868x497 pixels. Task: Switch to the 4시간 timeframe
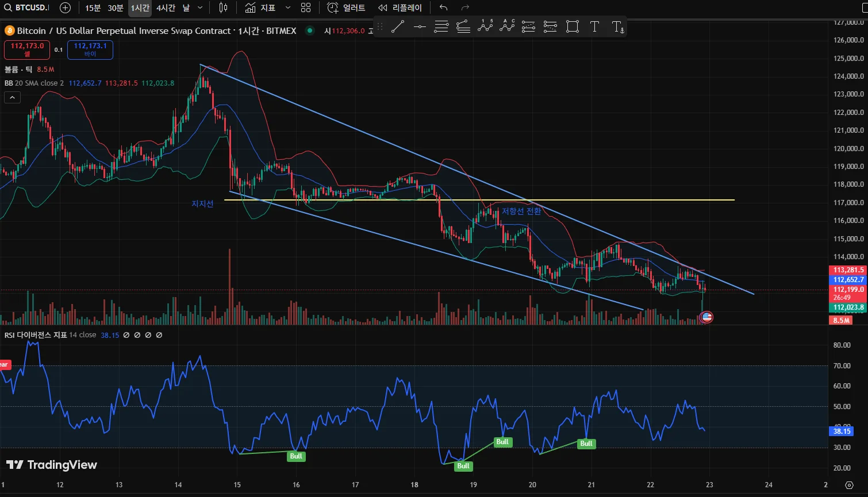(166, 7)
